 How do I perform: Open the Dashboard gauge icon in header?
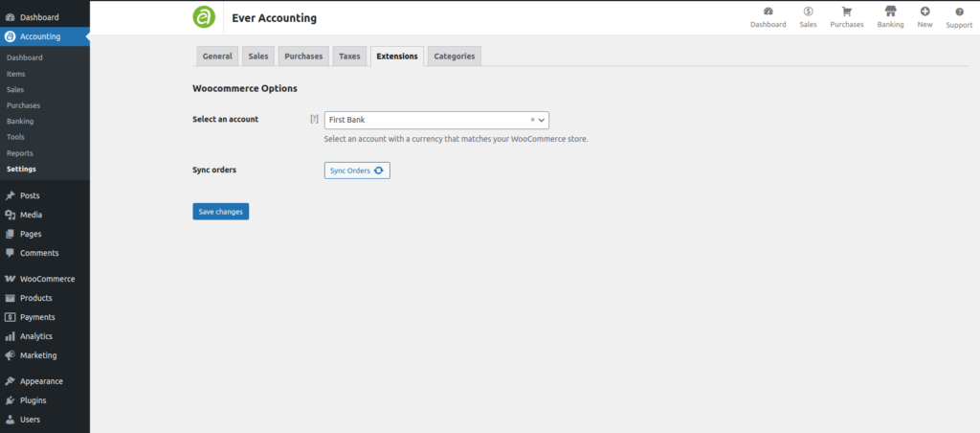click(768, 11)
